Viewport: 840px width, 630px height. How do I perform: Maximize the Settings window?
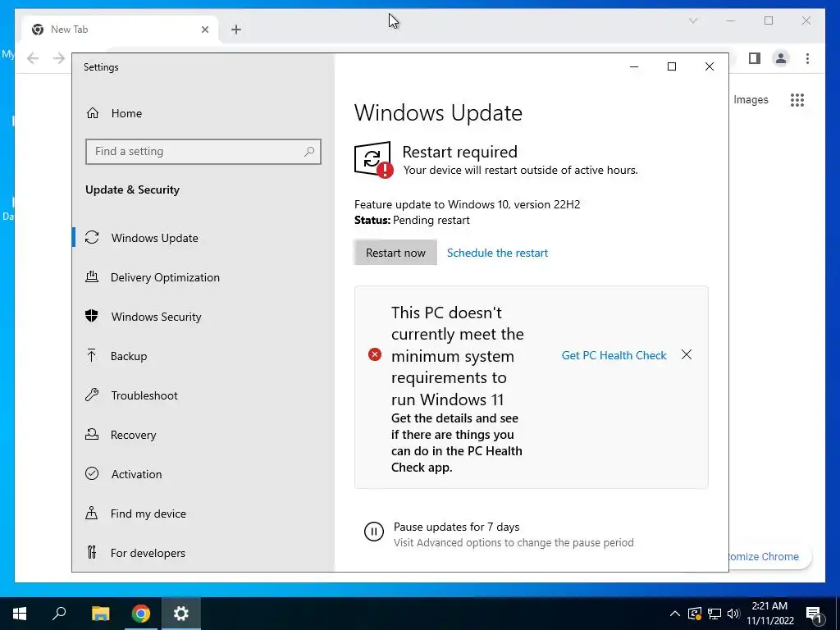click(672, 66)
